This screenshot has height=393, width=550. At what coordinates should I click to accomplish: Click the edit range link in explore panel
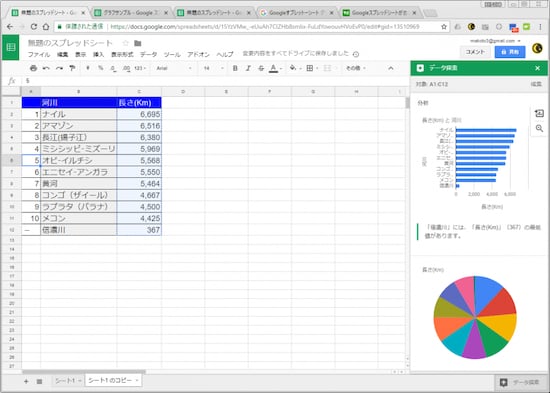click(x=536, y=84)
